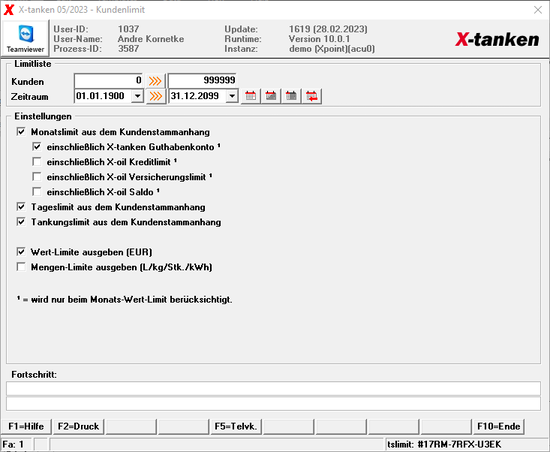Enable einschließlich X-oil Saldo
The height and width of the screenshot is (452, 550).
36,192
